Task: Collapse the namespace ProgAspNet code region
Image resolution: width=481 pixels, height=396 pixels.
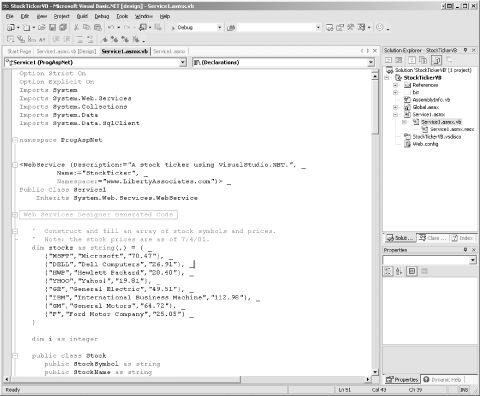Action: pyautogui.click(x=15, y=140)
